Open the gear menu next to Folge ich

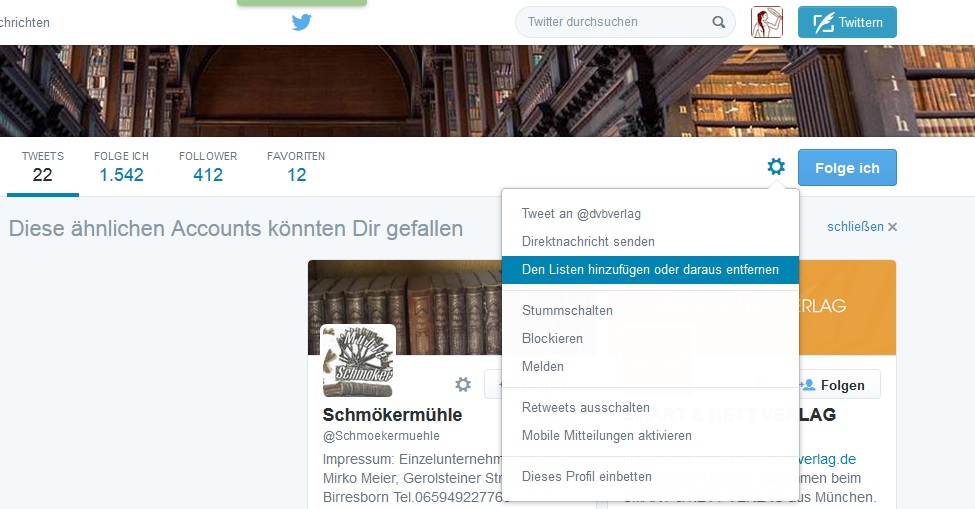775,167
